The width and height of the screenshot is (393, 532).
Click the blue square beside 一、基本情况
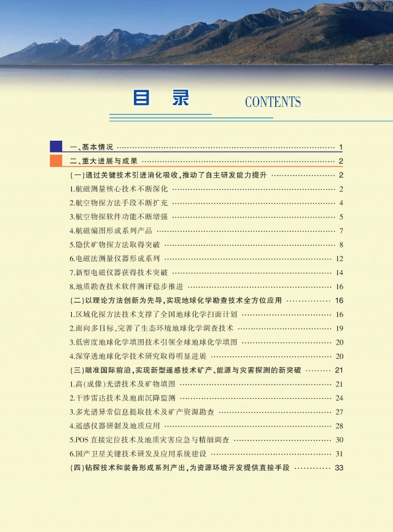tap(56, 147)
